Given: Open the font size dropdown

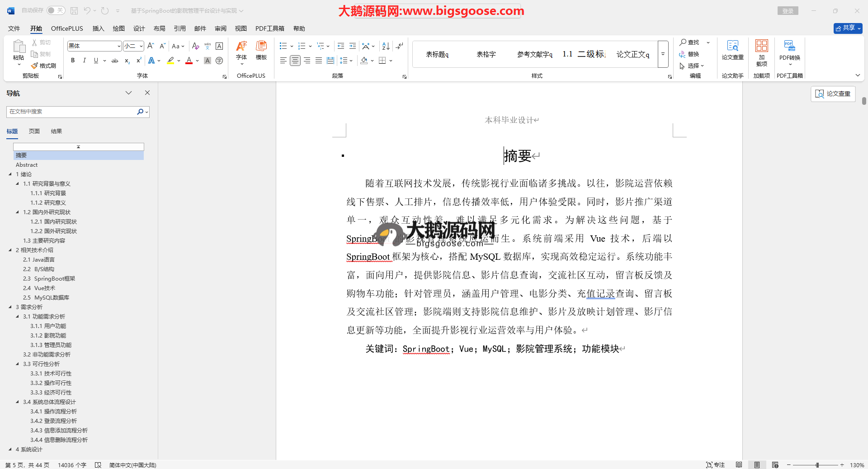Looking at the screenshot, I should [x=141, y=46].
